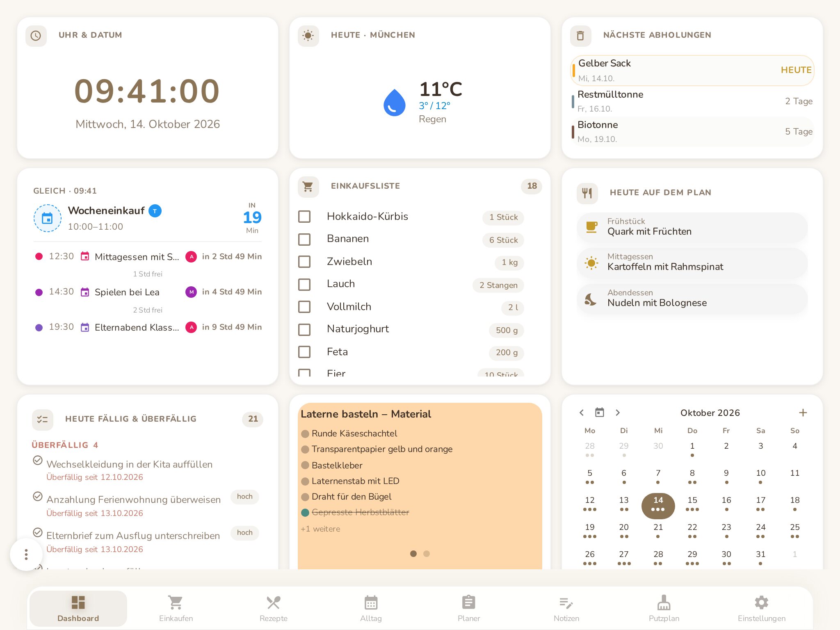This screenshot has width=840, height=630.
Task: Go to the Alltag tab
Action: [x=371, y=608]
